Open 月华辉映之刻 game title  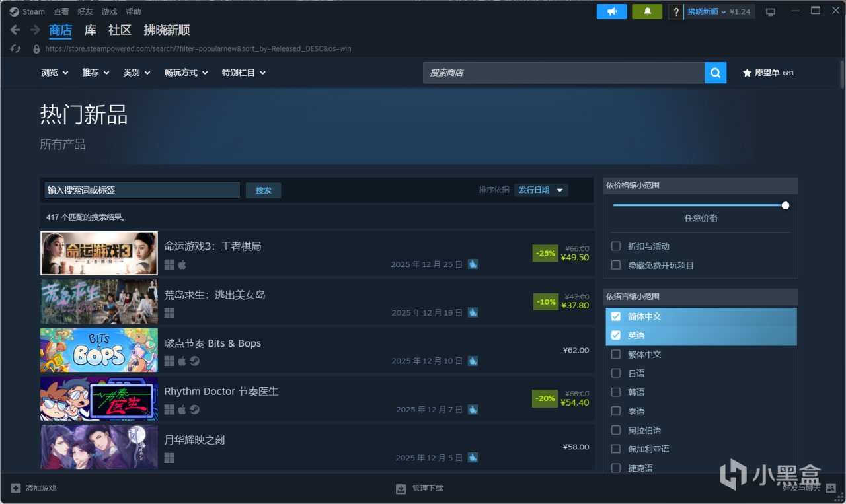click(195, 440)
